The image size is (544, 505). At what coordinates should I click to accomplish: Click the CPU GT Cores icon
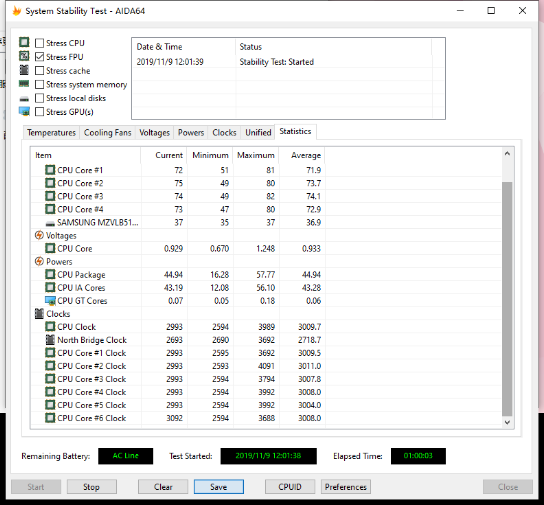[x=50, y=301]
